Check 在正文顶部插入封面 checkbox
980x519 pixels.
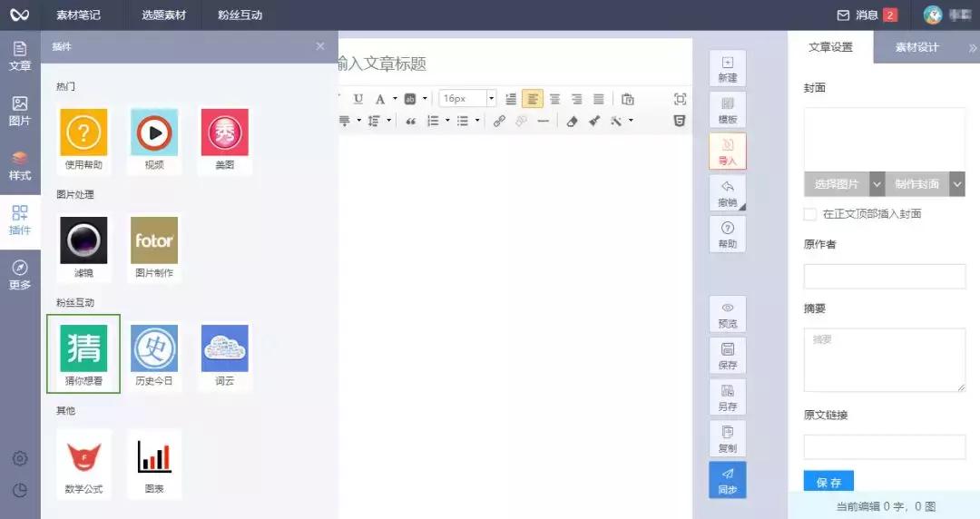tap(810, 214)
